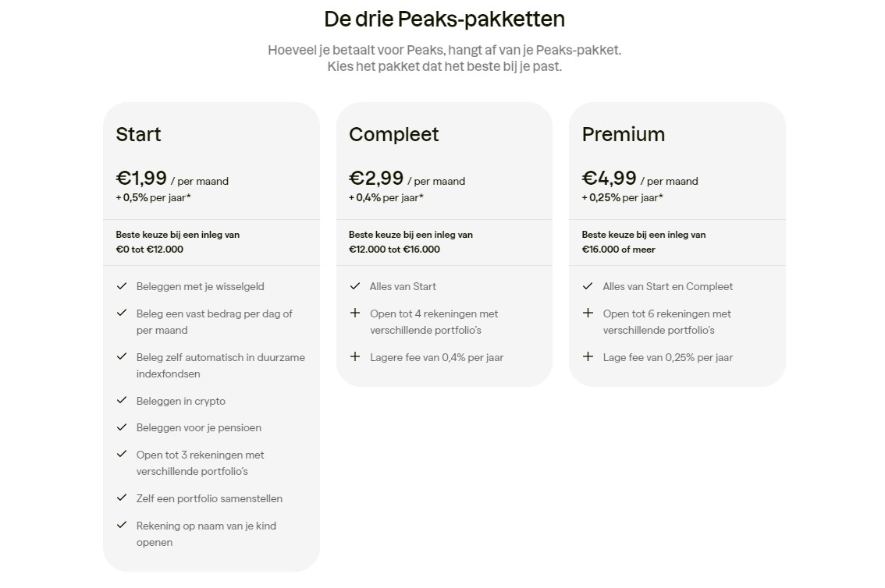Select the Premium package heading
Image resolution: width=885 pixels, height=588 pixels.
point(624,134)
